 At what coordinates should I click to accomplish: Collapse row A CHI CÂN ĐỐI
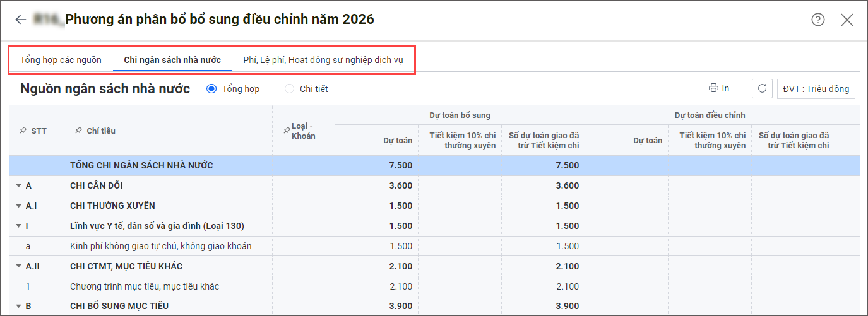tap(17, 186)
